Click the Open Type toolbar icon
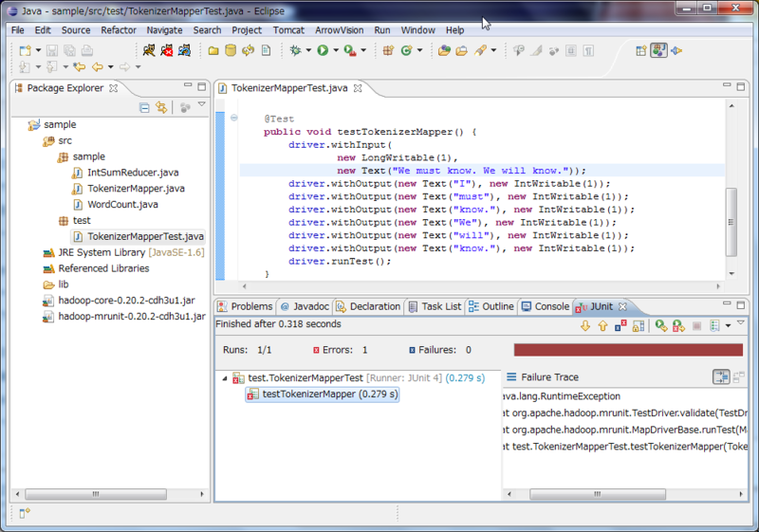 tap(444, 50)
